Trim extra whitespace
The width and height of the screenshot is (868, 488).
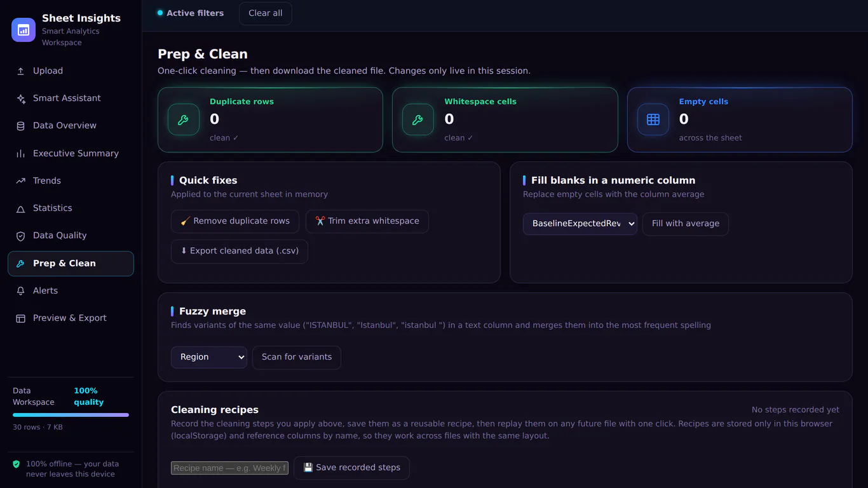(x=367, y=222)
